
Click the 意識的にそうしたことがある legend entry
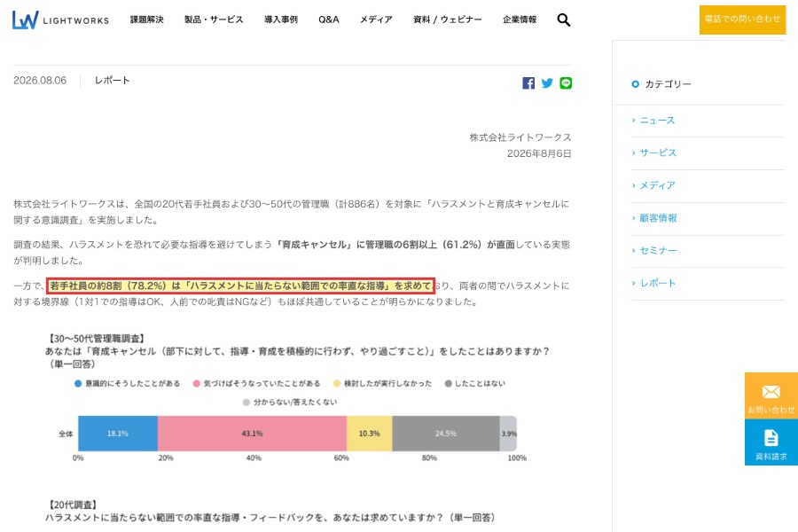[127, 383]
